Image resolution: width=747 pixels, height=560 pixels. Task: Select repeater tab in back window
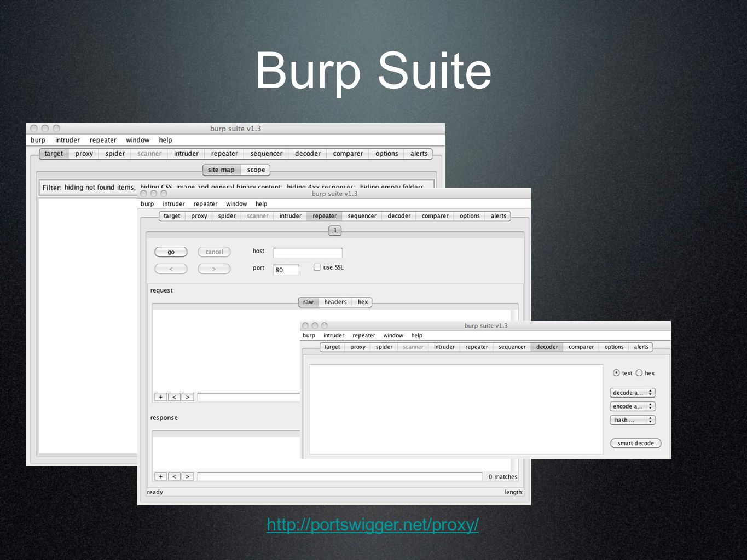224,154
